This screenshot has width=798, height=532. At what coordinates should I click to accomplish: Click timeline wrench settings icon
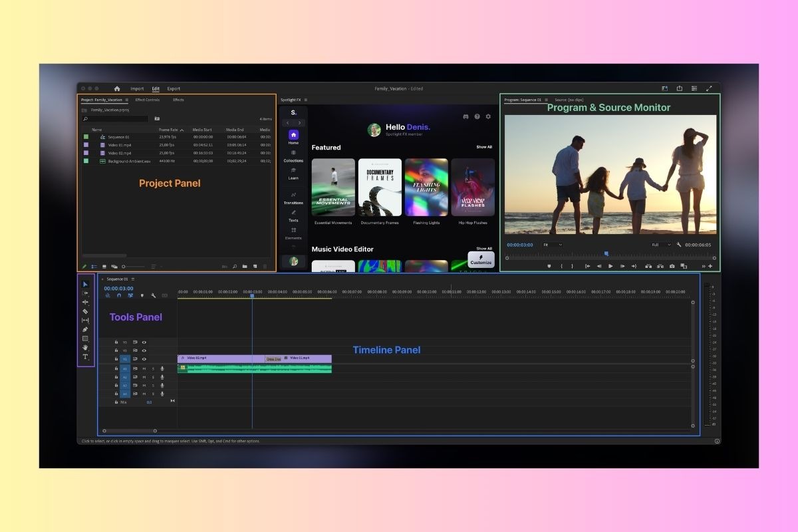point(153,295)
